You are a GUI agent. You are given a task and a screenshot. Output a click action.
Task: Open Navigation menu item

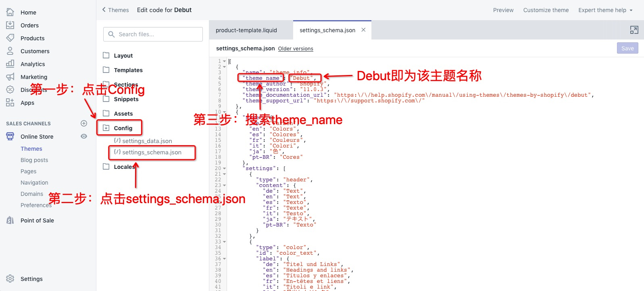coord(34,183)
